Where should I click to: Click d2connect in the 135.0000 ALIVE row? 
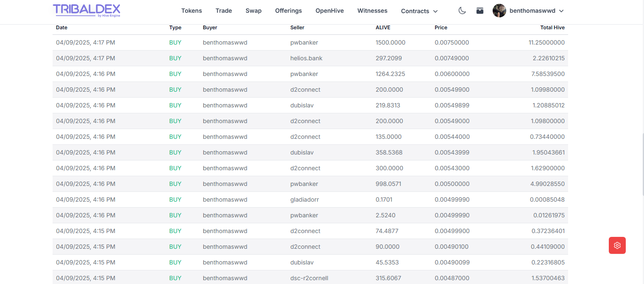[x=306, y=137]
